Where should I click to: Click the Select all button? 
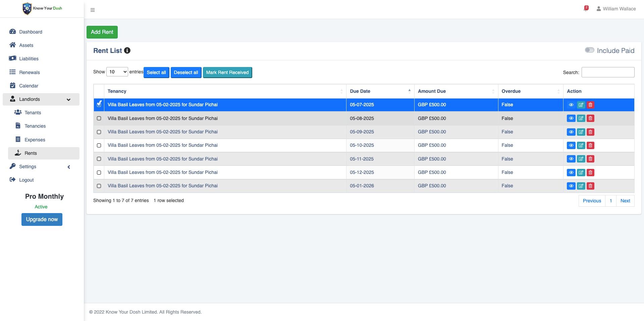(x=156, y=72)
